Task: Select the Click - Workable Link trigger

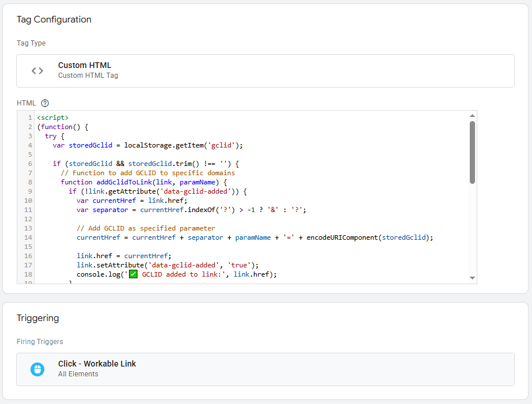Action: click(x=97, y=364)
